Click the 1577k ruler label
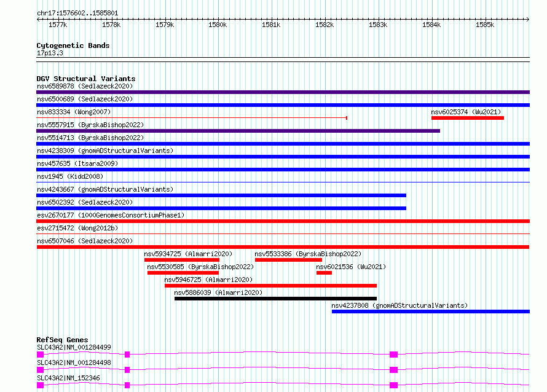This screenshot has width=547, height=392. click(x=58, y=25)
